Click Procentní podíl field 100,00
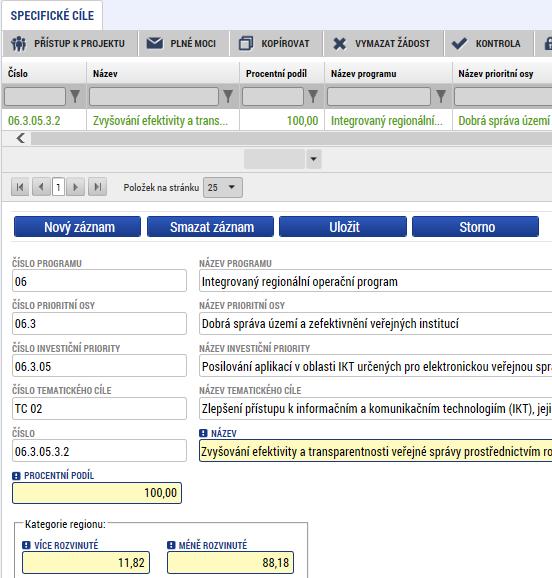 point(97,493)
